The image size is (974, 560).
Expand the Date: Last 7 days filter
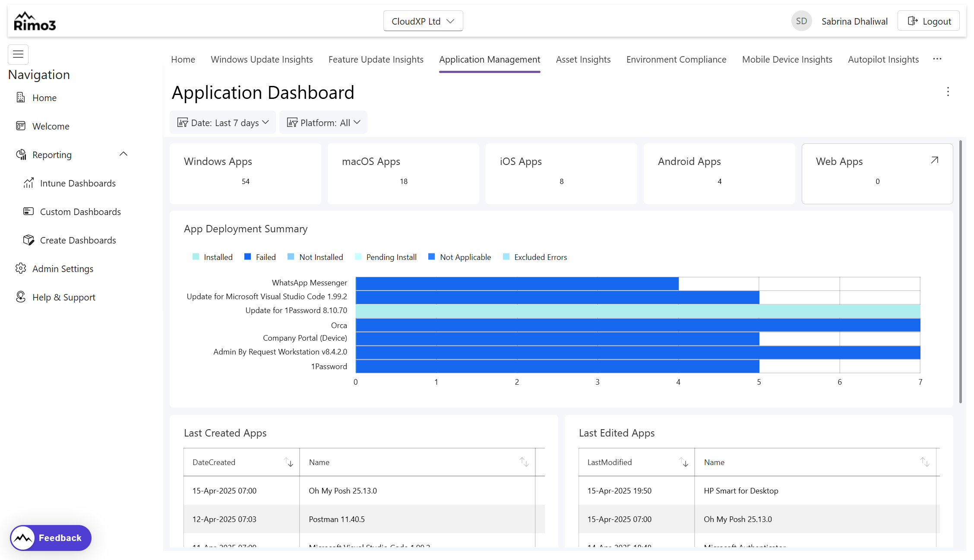pyautogui.click(x=223, y=123)
